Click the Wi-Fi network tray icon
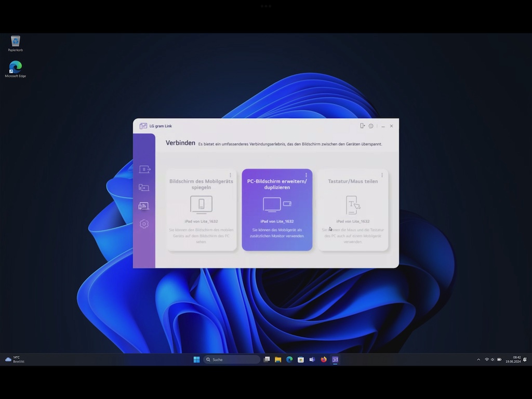The height and width of the screenshot is (399, 532). [x=486, y=360]
